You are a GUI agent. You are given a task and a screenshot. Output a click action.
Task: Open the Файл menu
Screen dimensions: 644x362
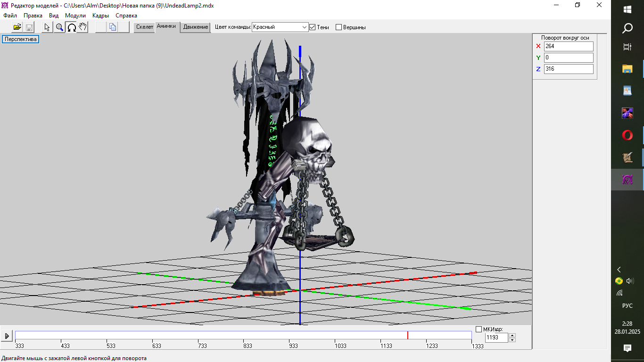pyautogui.click(x=10, y=16)
